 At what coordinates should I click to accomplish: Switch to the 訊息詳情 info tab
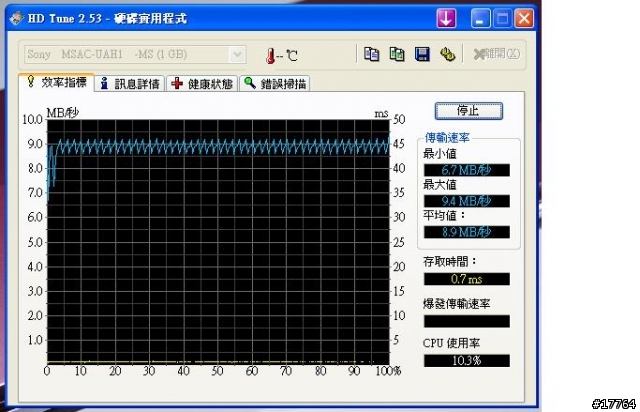click(130, 84)
